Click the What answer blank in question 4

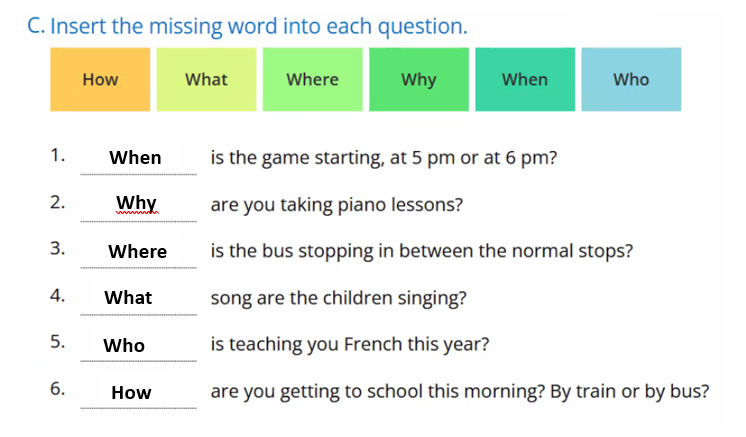tap(129, 298)
